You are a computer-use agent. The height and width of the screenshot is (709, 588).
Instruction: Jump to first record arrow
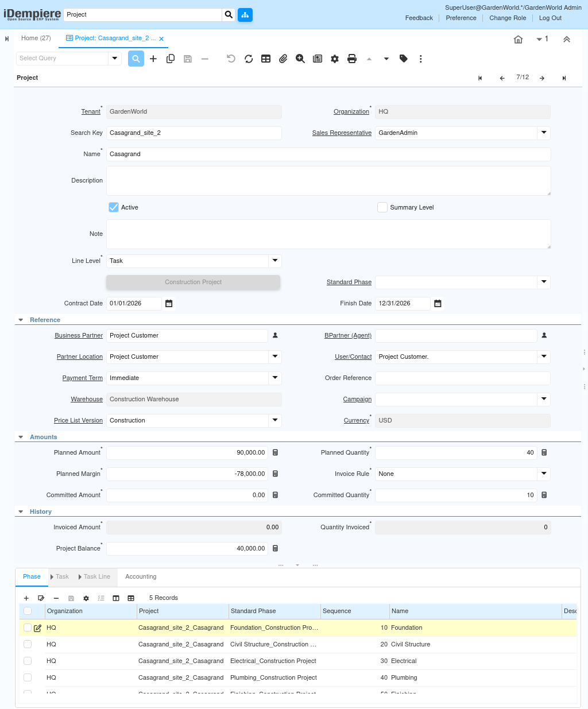pos(480,78)
